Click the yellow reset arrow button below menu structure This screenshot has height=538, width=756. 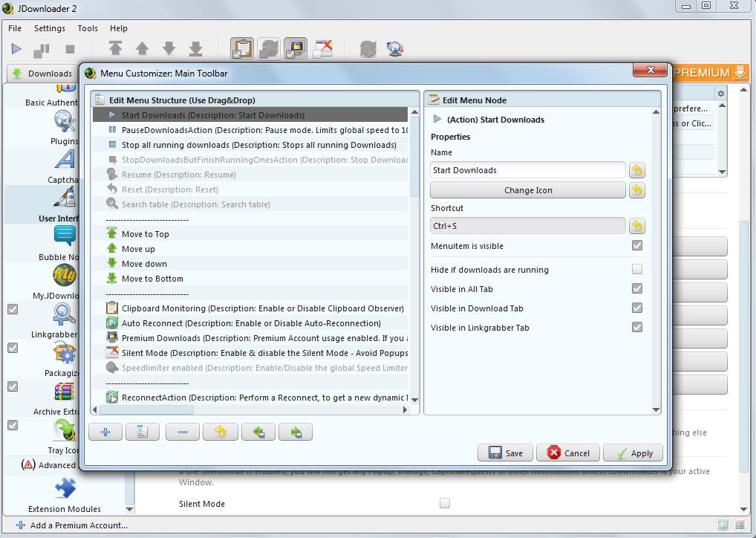[x=221, y=432]
